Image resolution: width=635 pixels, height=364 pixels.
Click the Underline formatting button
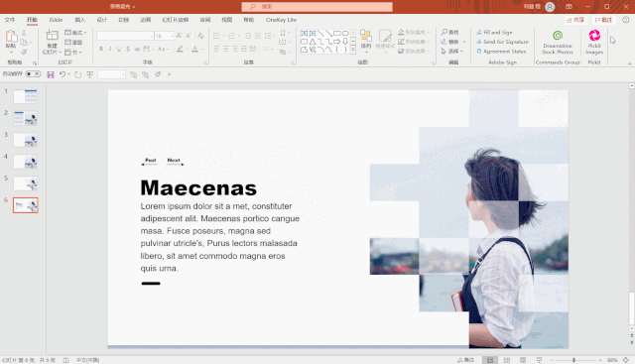119,49
